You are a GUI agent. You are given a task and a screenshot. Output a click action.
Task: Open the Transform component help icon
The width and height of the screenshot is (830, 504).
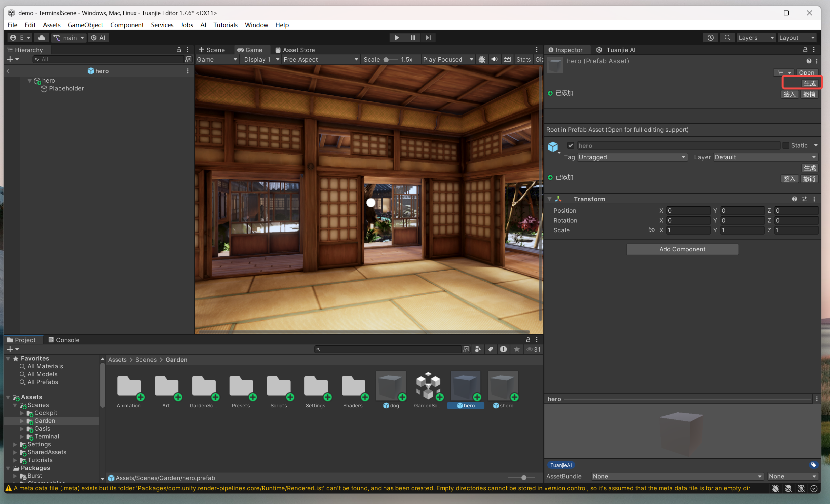(x=795, y=199)
